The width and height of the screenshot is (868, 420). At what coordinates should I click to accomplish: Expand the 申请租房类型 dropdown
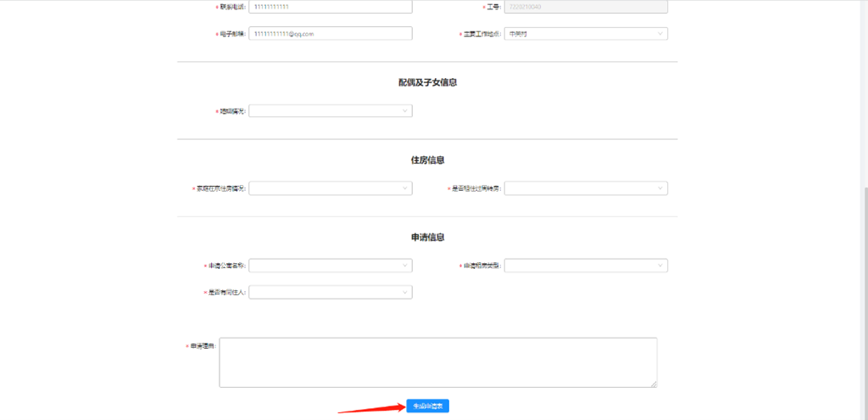click(586, 266)
